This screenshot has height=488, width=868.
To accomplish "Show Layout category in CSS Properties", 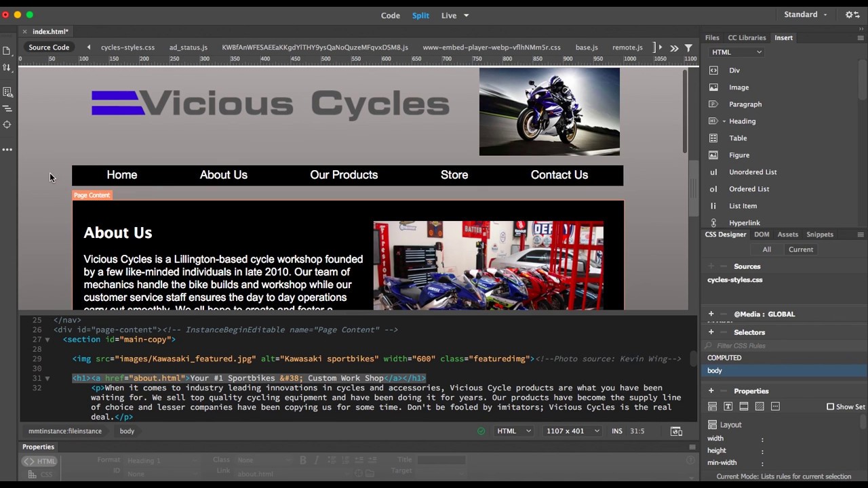I will click(712, 407).
